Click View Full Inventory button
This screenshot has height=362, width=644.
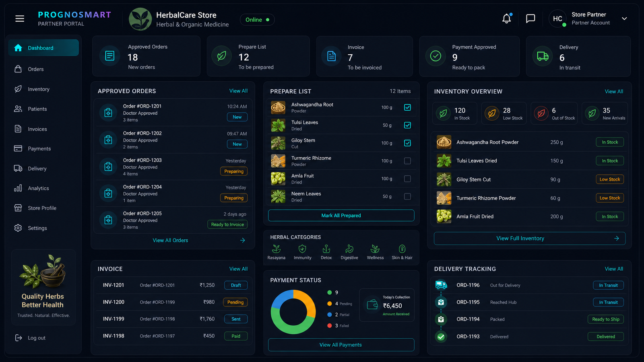click(x=530, y=239)
